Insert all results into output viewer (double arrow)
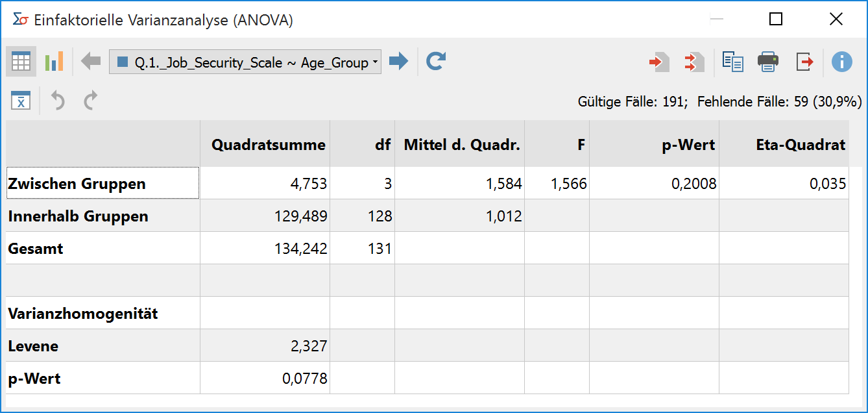 (694, 62)
